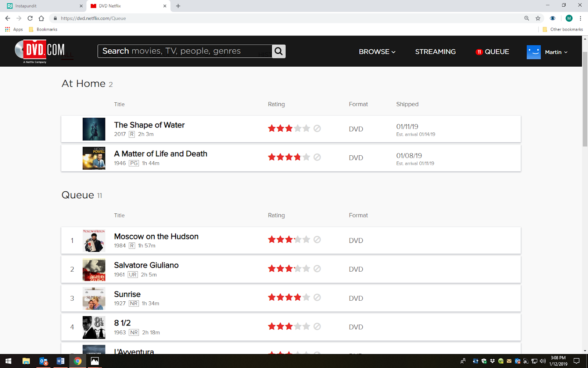Open the Action Center notifications
Viewport: 588px width, 368px height.
(x=577, y=361)
